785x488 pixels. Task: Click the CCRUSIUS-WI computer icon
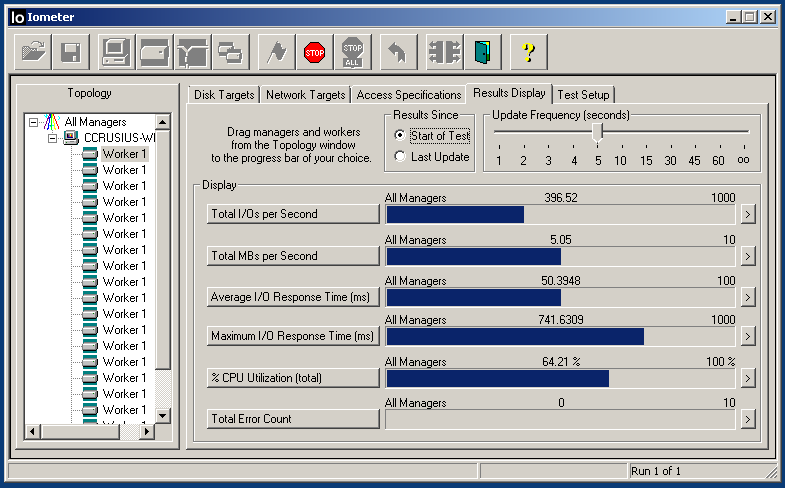pos(71,138)
